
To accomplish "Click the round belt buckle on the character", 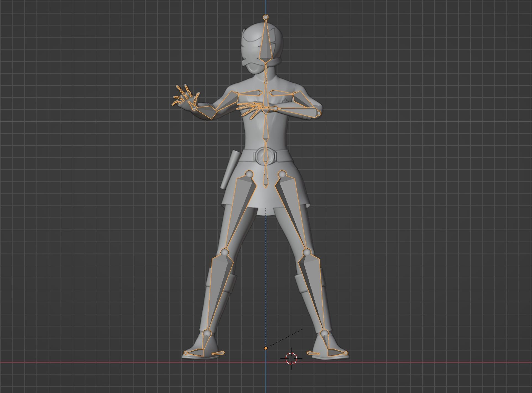I will coord(266,157).
